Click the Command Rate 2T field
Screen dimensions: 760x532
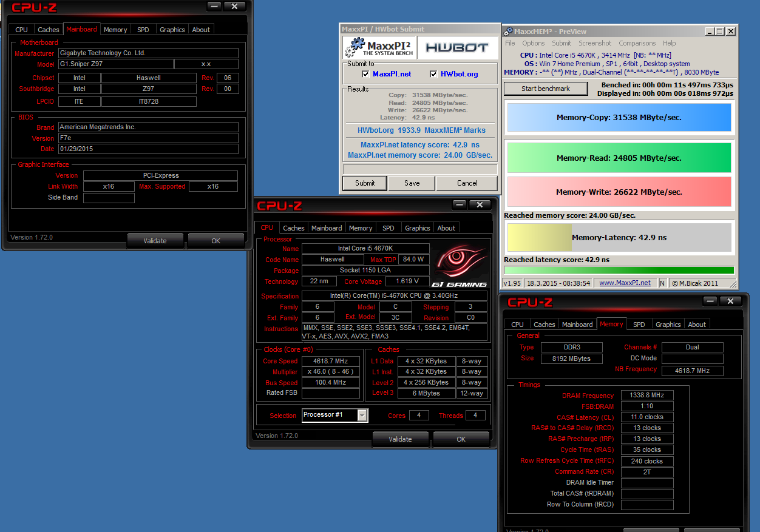pyautogui.click(x=646, y=472)
